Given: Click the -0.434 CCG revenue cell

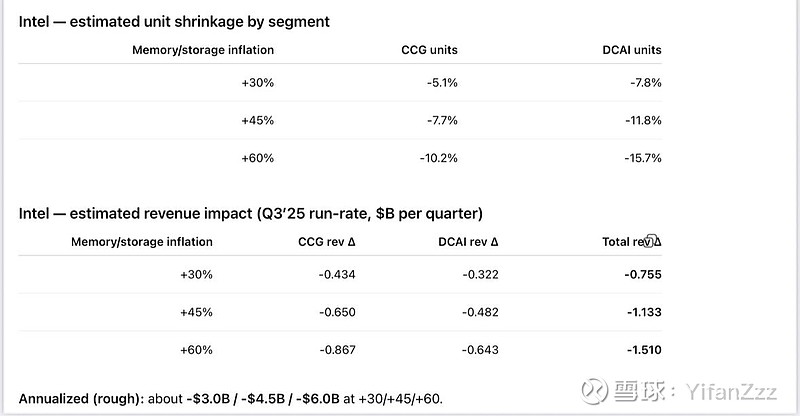Looking at the screenshot, I should tap(337, 274).
